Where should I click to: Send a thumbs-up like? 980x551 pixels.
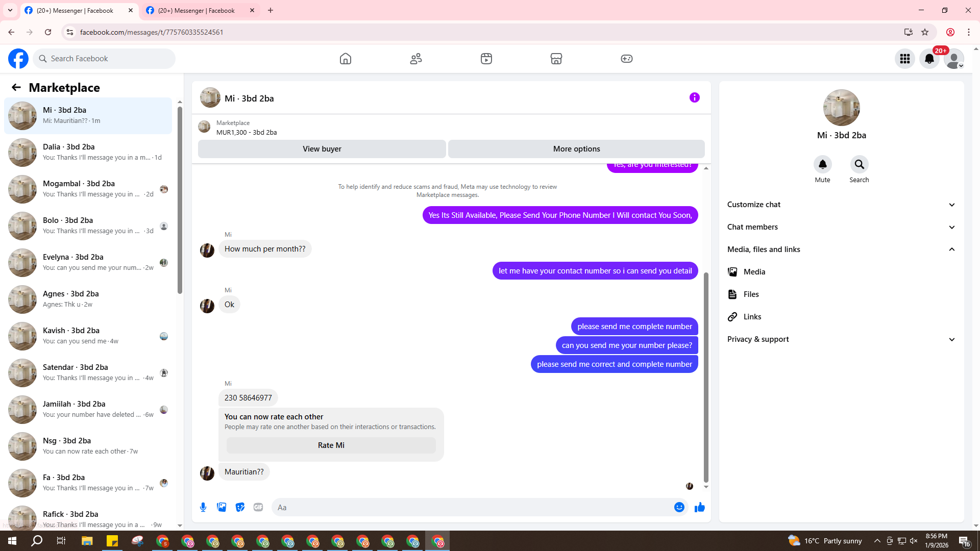click(699, 507)
